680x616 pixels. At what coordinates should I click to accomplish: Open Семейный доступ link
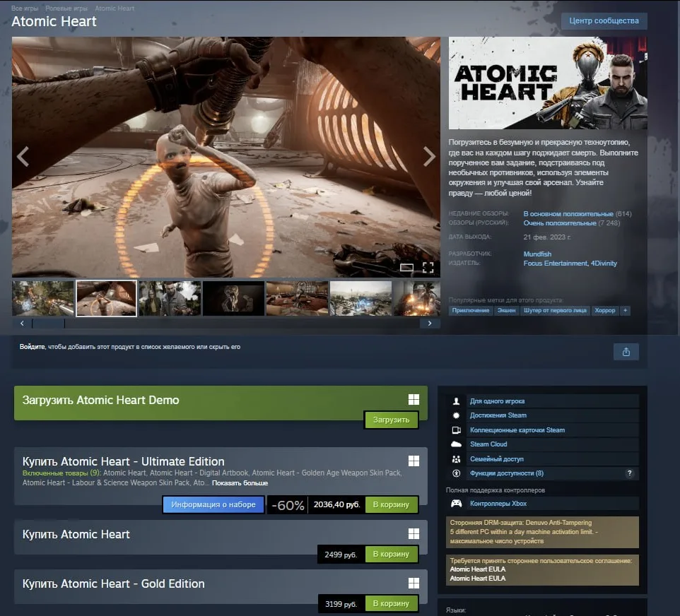coord(496,459)
